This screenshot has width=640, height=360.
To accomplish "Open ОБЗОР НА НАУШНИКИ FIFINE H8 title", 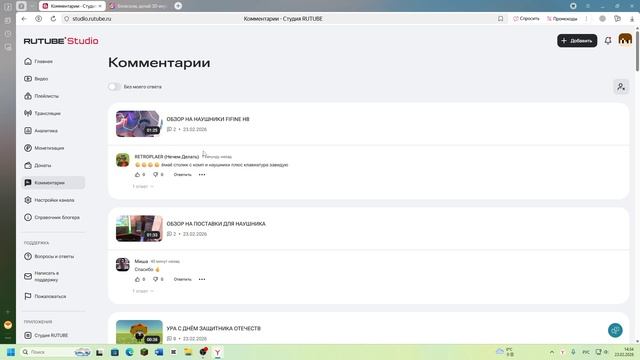I will (x=208, y=119).
